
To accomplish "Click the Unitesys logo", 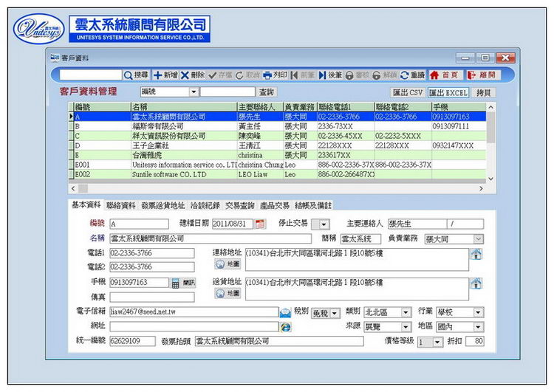I will (39, 29).
